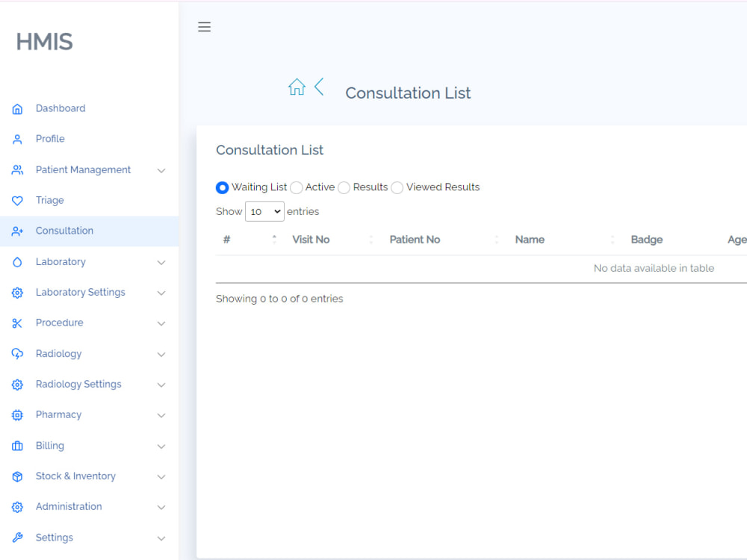This screenshot has width=747, height=560.
Task: Open the Triage menu item
Action: click(89, 200)
